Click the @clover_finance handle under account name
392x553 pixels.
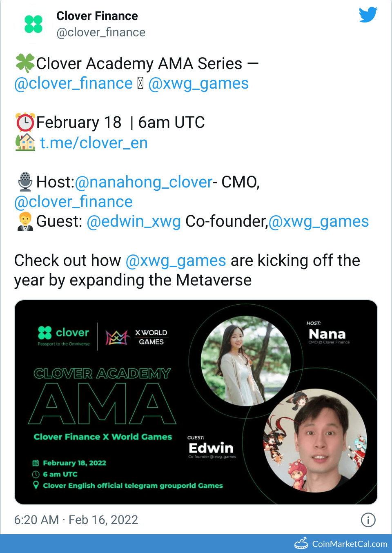[x=101, y=32]
